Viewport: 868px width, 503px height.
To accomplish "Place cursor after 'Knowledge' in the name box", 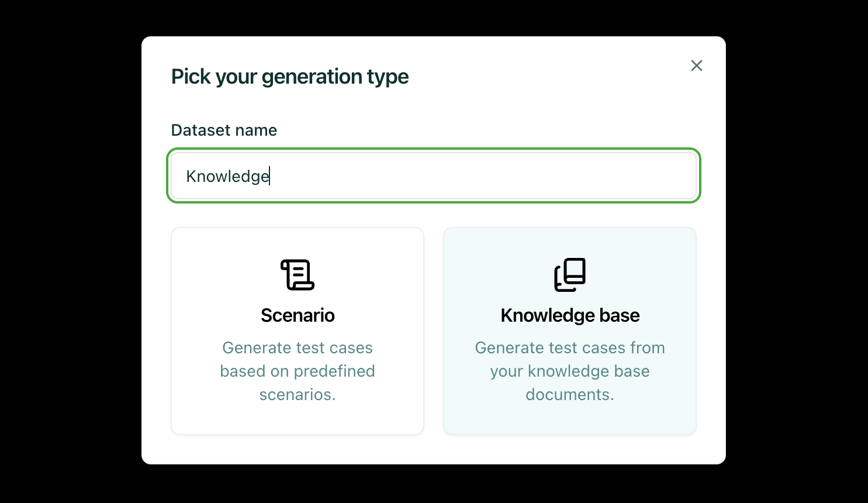I will coord(270,176).
